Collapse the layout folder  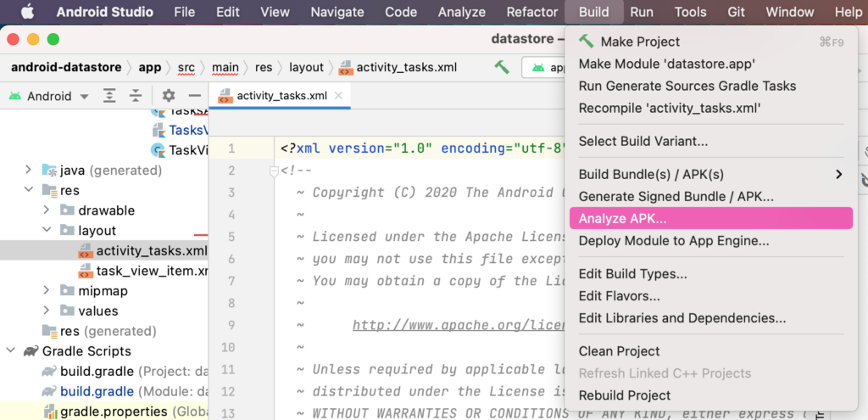click(x=47, y=230)
